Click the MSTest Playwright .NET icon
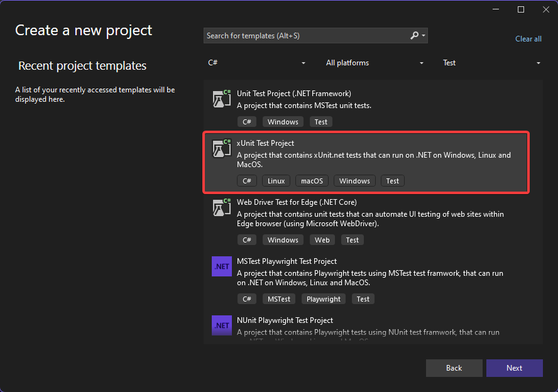558x392 pixels. coord(221,266)
